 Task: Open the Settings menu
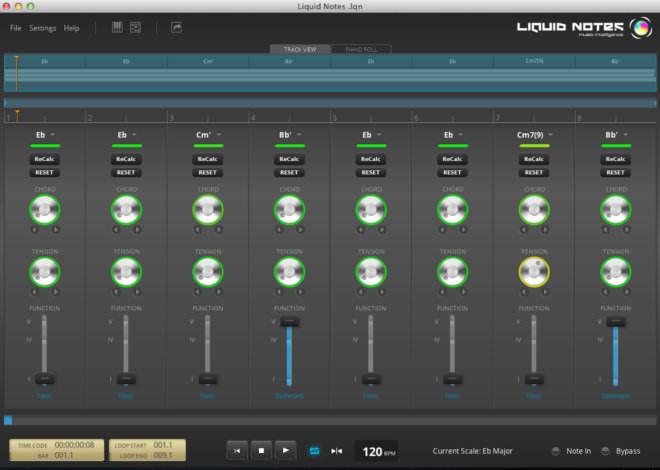(x=43, y=28)
